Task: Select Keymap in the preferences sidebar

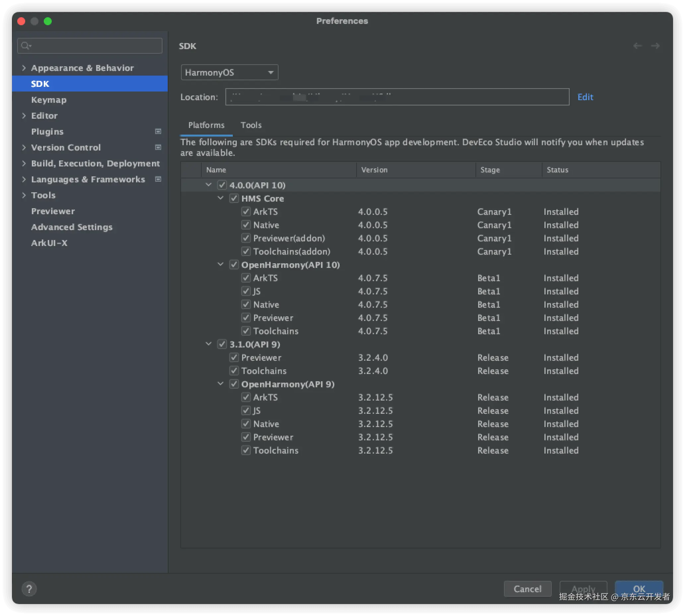Action: [49, 100]
